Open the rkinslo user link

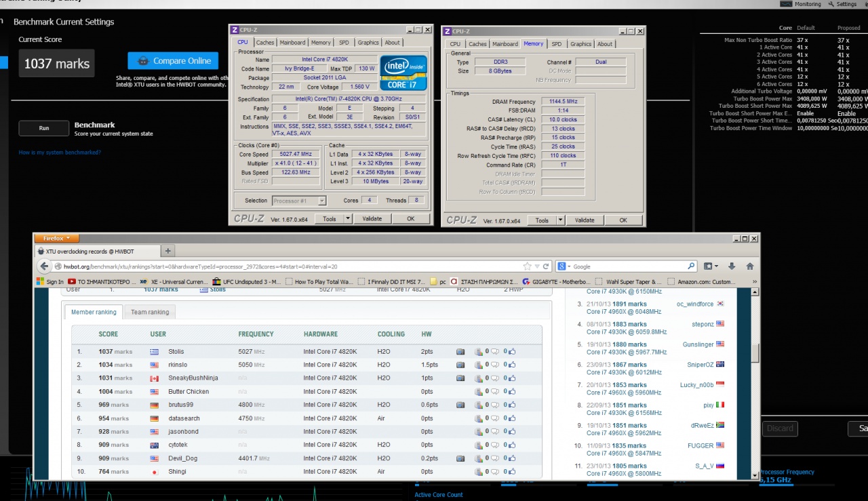pyautogui.click(x=178, y=365)
